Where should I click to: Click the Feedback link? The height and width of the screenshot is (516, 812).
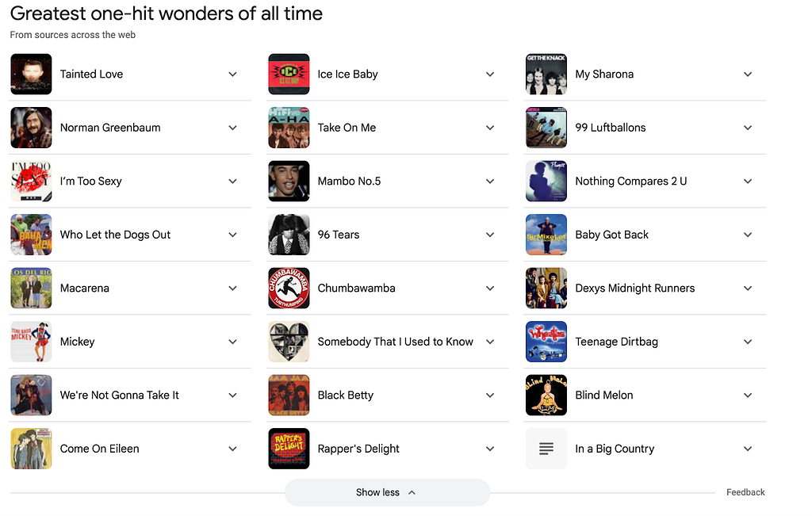click(x=745, y=492)
